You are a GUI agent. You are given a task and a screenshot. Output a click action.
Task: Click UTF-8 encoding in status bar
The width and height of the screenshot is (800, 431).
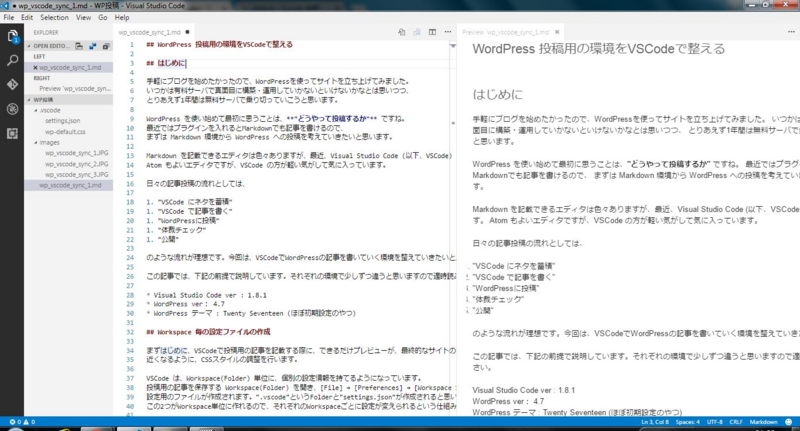[714, 422]
